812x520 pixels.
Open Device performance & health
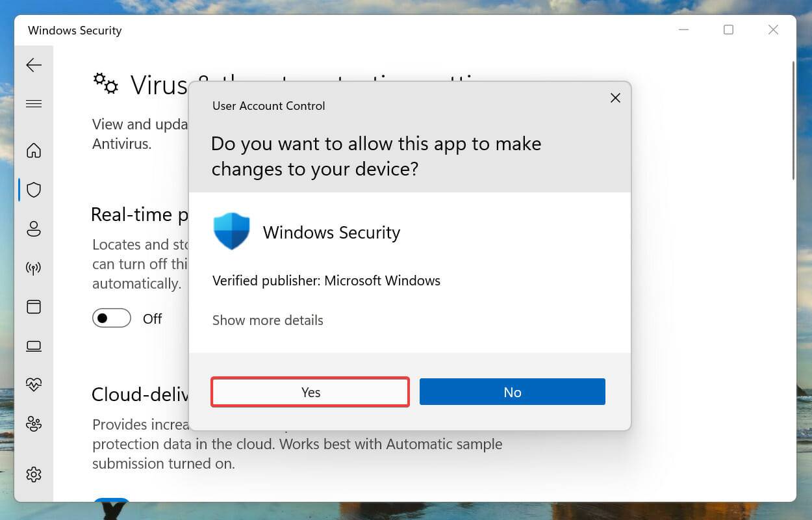[34, 385]
